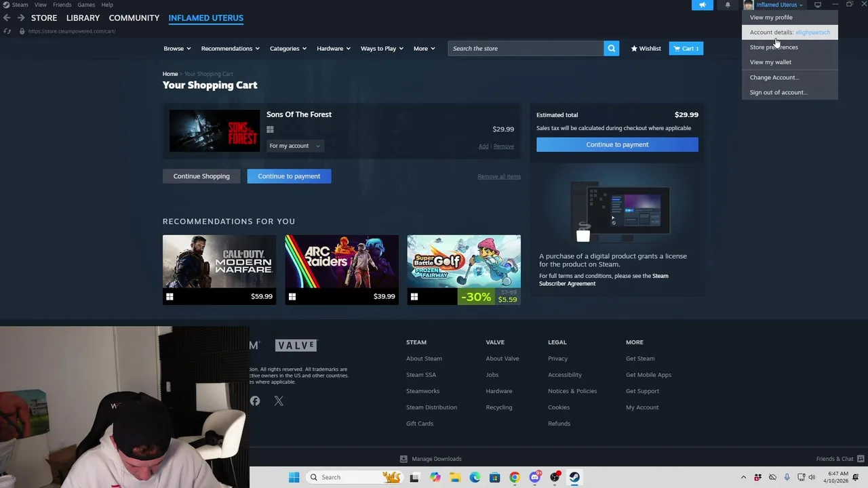Go forward with the right arrow
868x488 pixels.
pos(21,18)
